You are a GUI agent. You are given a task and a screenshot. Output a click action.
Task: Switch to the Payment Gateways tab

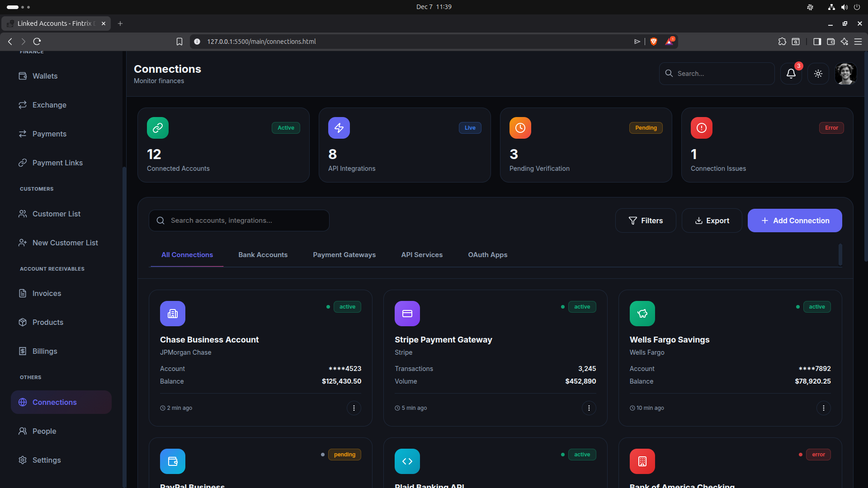344,255
